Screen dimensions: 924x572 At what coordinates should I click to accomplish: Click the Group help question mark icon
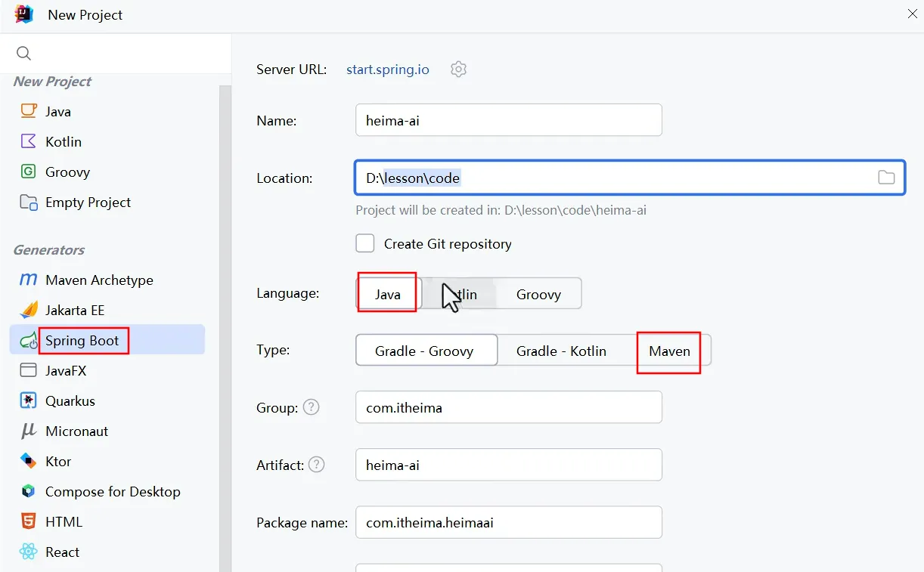click(x=312, y=407)
